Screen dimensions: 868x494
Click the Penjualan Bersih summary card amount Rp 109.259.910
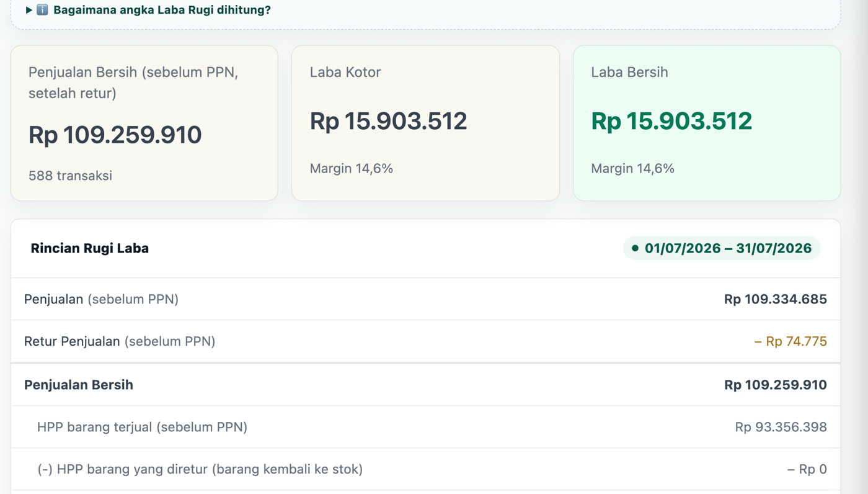[x=115, y=135]
